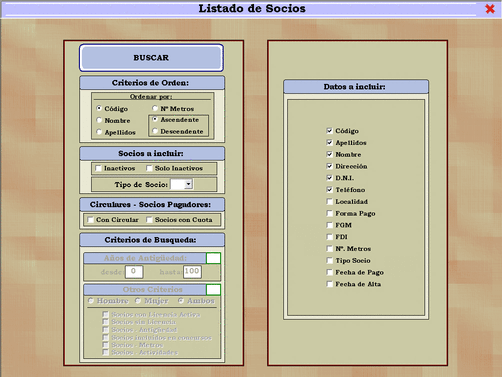The height and width of the screenshot is (377, 502).
Task: Check Nº. Metros in Datos a incluir
Action: coord(330,249)
